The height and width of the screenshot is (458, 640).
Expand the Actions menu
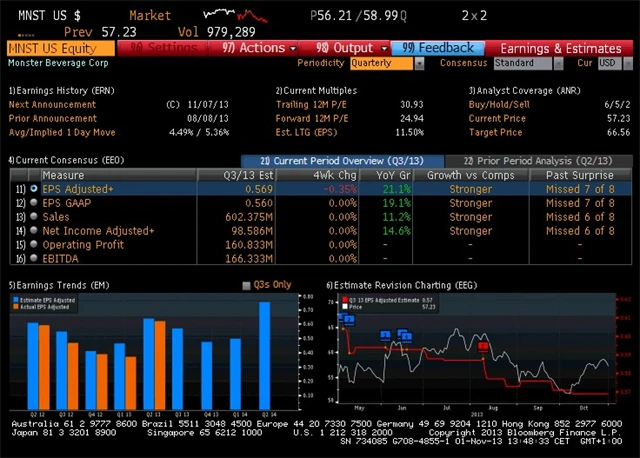click(x=258, y=48)
